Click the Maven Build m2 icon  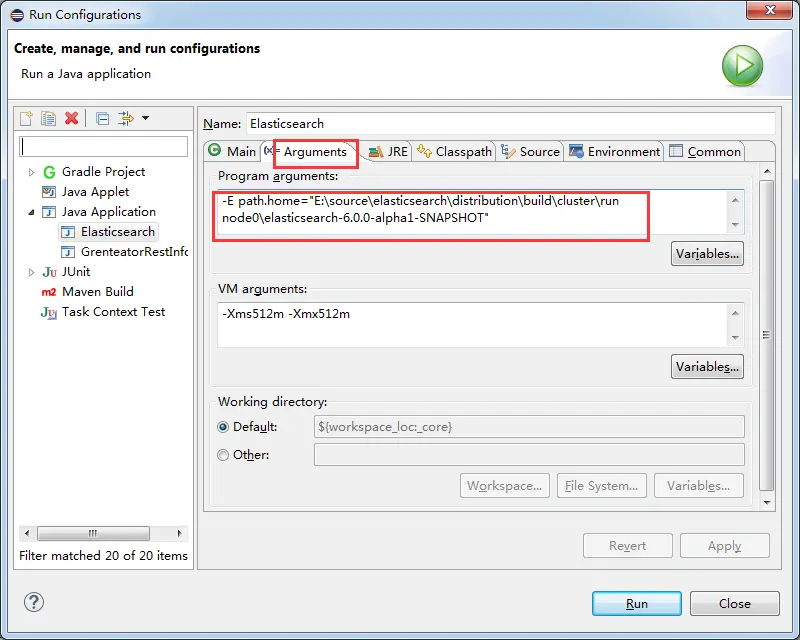click(x=49, y=292)
